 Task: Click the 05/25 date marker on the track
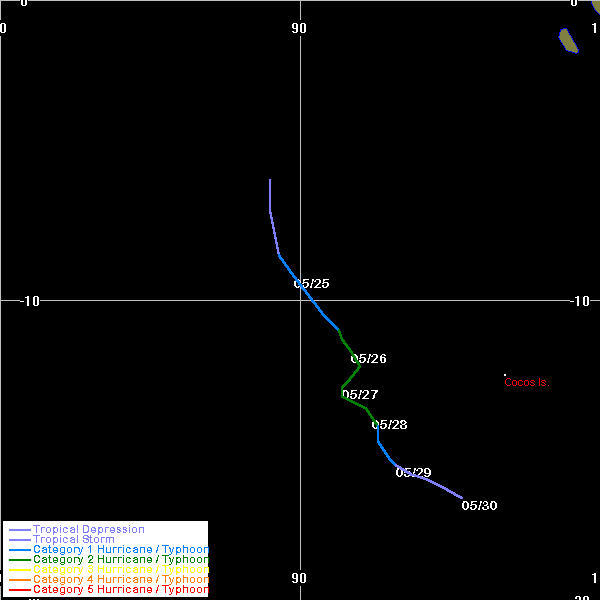coord(311,284)
